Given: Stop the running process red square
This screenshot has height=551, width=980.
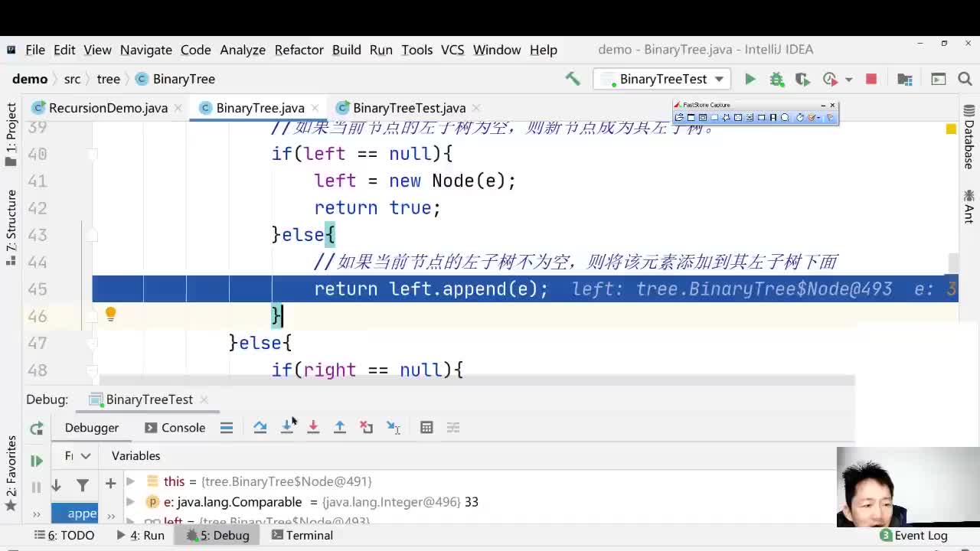Looking at the screenshot, I should pyautogui.click(x=871, y=79).
